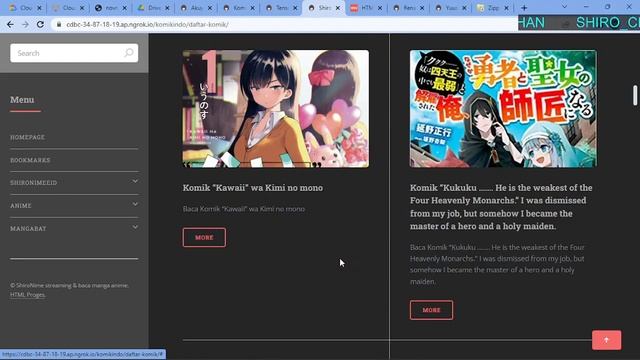Close the 'HTM' tab
640x360 pixels.
pyautogui.click(x=380, y=8)
